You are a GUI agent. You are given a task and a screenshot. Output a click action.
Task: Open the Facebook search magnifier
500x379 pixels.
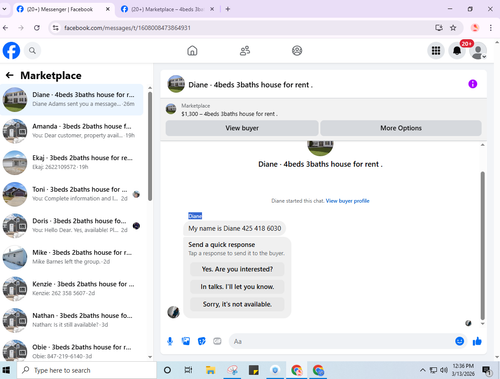(32, 51)
